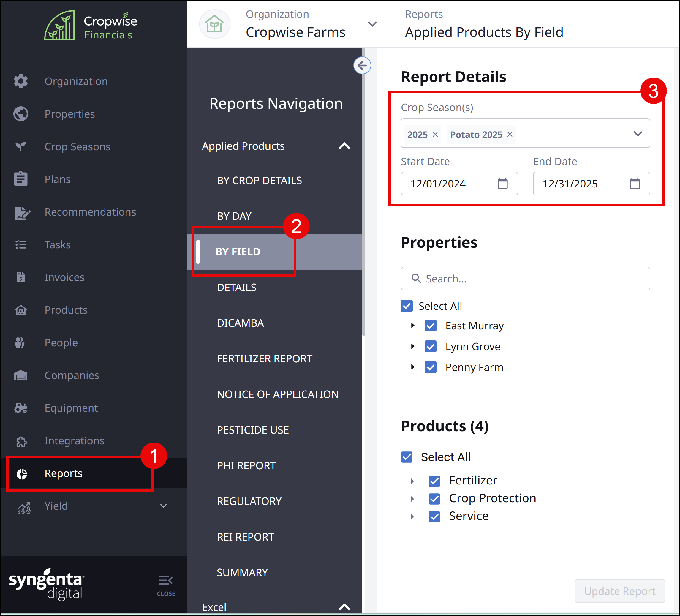This screenshot has height=616, width=680.
Task: Toggle Select All under Products
Action: click(x=407, y=457)
